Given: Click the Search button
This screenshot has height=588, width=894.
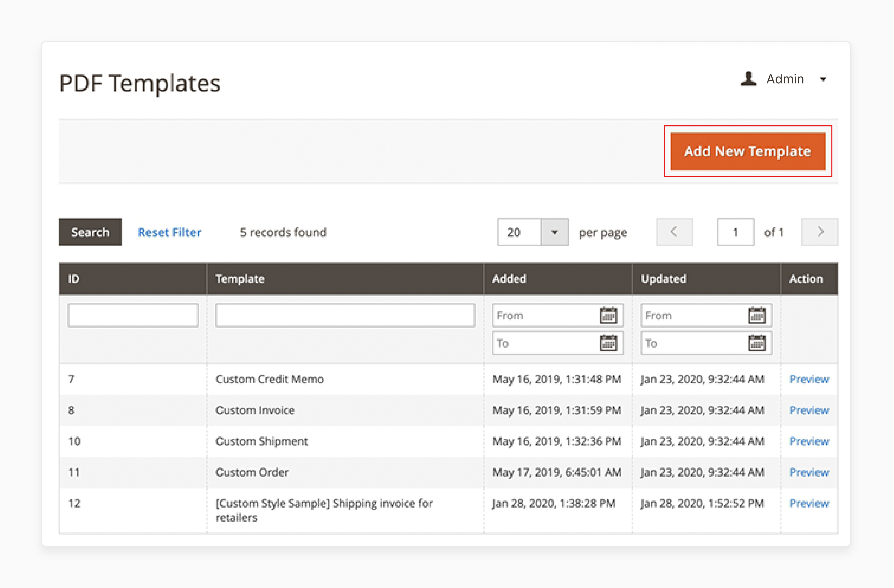Looking at the screenshot, I should (x=90, y=232).
